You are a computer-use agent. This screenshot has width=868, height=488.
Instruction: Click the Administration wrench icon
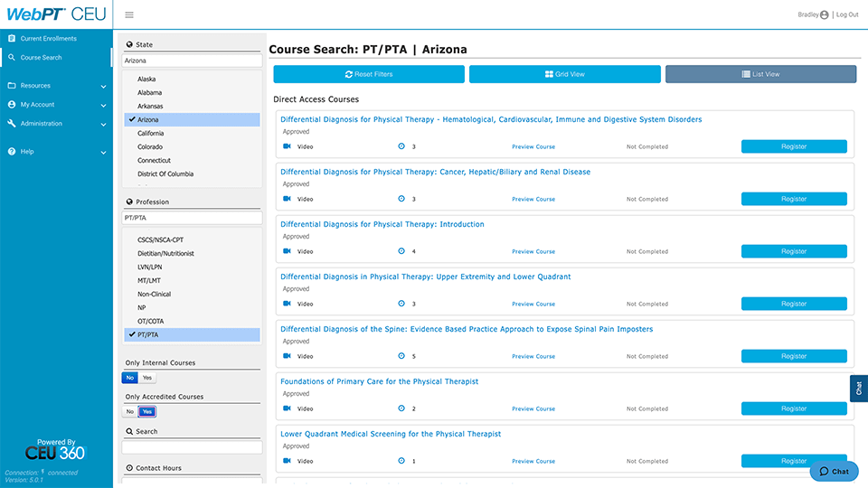point(12,124)
